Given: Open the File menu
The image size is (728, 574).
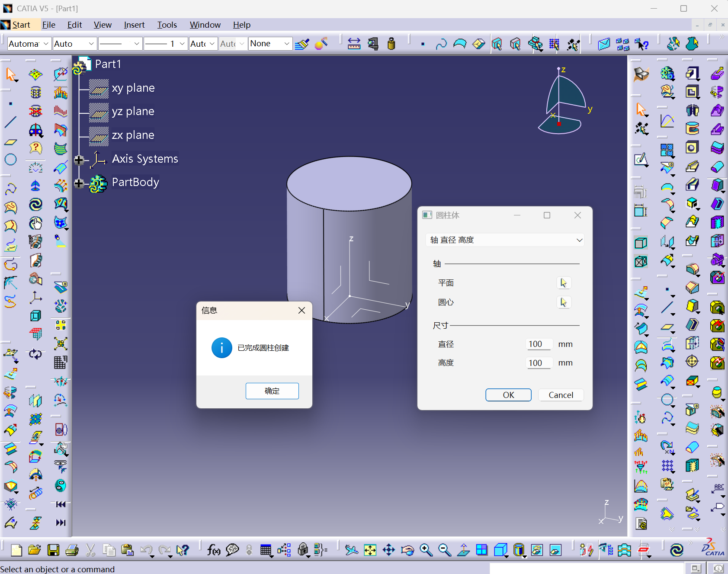Looking at the screenshot, I should [49, 25].
